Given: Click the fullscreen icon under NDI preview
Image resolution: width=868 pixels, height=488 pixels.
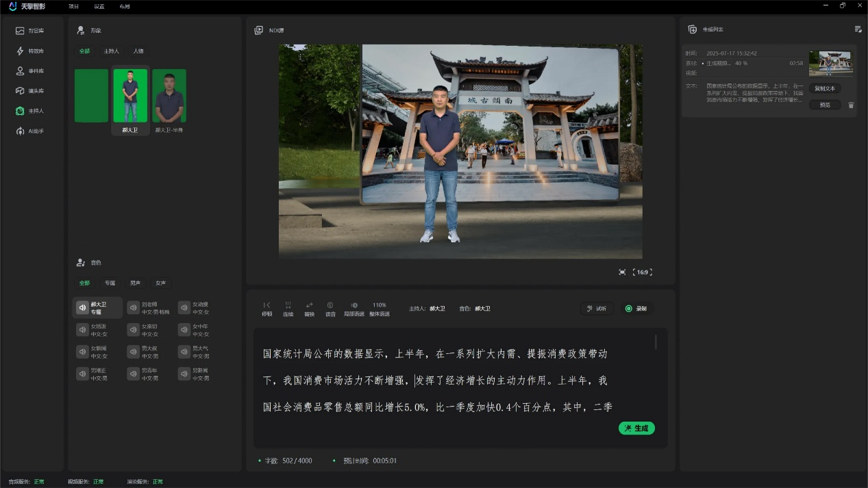Looking at the screenshot, I should (x=621, y=272).
